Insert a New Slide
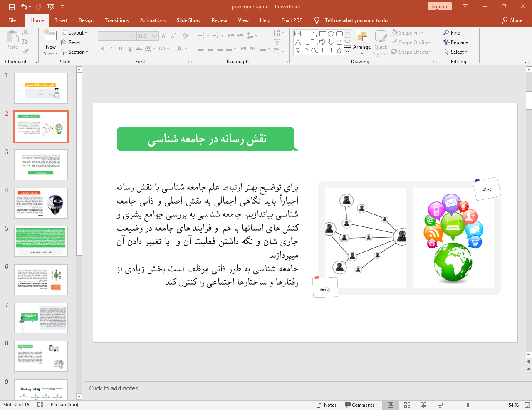532x410 pixels. (x=51, y=43)
